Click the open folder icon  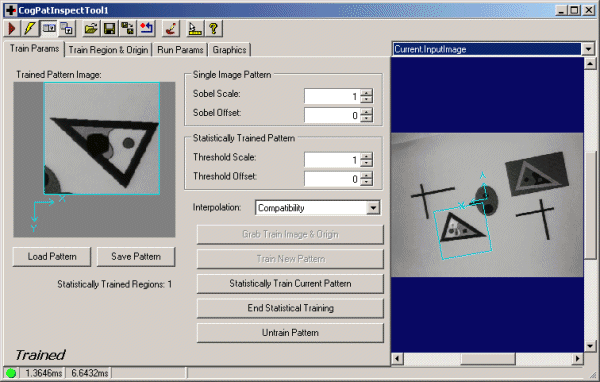click(x=91, y=29)
